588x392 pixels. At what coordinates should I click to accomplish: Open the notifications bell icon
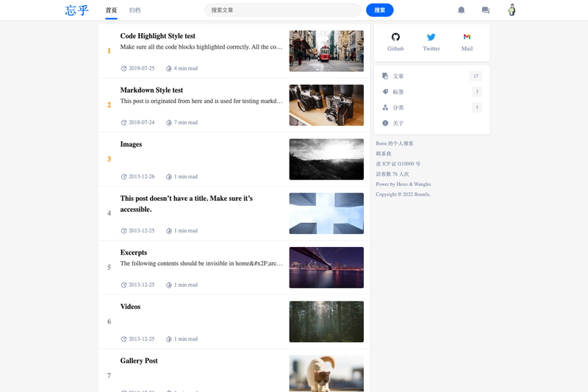462,10
